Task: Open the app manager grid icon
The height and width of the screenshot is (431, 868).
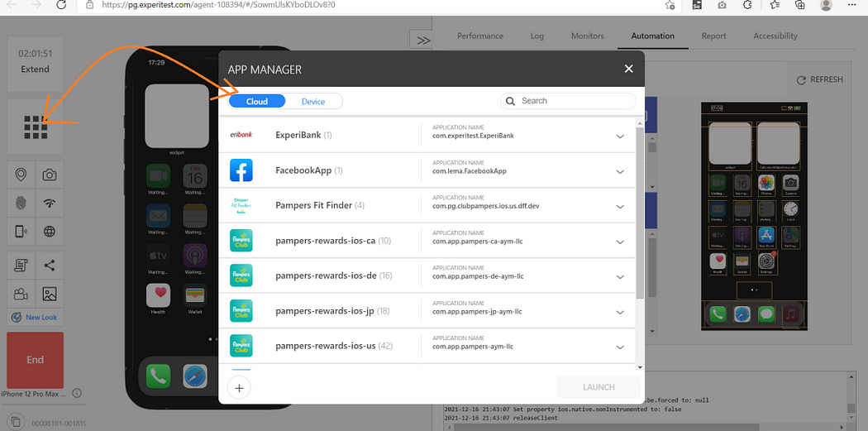Action: point(36,127)
